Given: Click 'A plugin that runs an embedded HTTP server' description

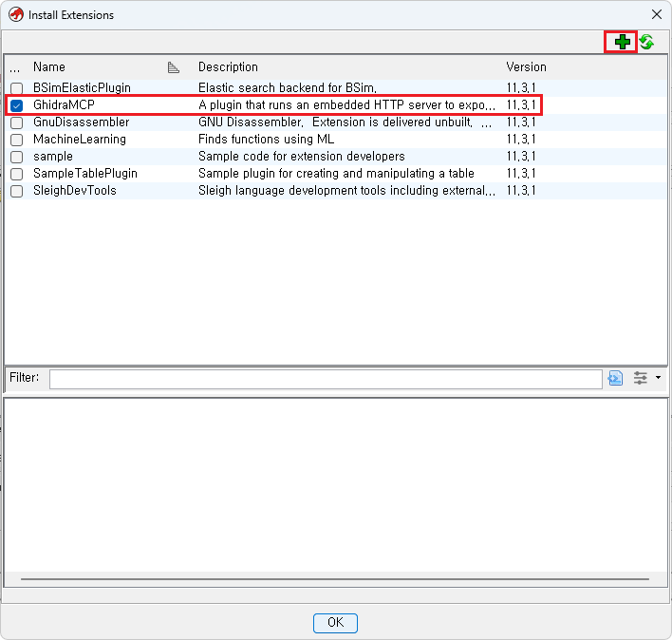Looking at the screenshot, I should point(346,104).
